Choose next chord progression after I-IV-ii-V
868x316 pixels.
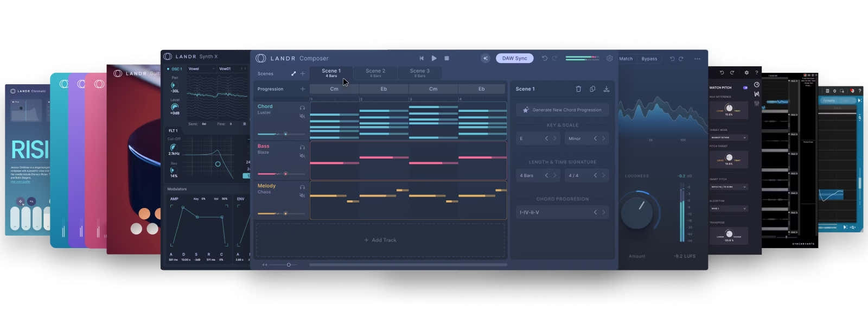pos(603,212)
